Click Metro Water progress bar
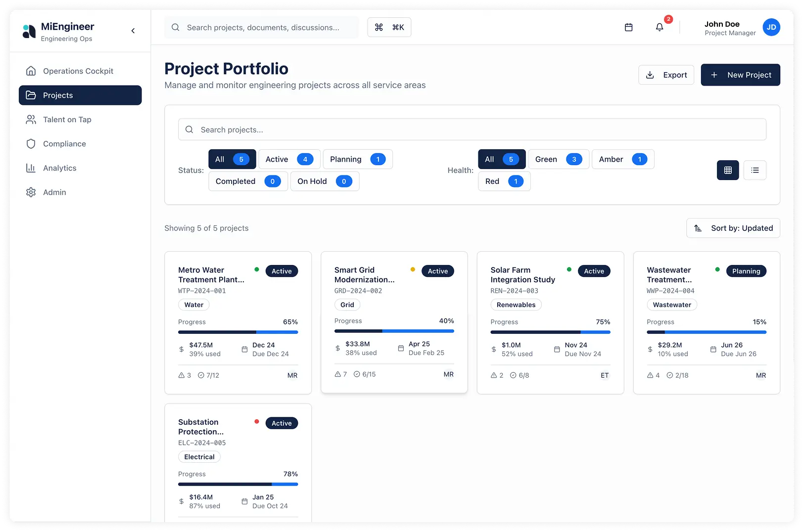The image size is (804, 532). click(x=238, y=332)
